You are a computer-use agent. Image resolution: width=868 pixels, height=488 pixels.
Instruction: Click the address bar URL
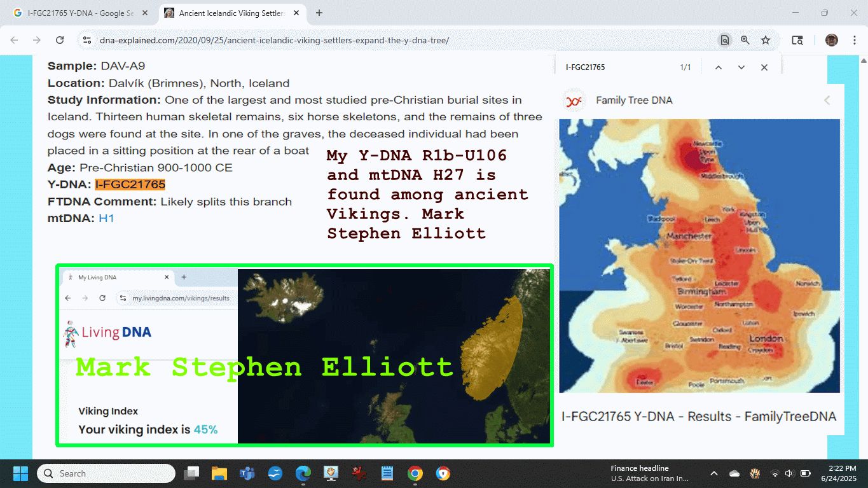(x=274, y=40)
